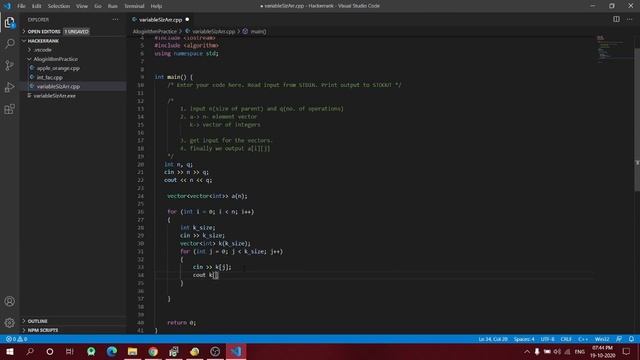Open Cortana circle on taskbar
640x360 pixels.
[50, 351]
